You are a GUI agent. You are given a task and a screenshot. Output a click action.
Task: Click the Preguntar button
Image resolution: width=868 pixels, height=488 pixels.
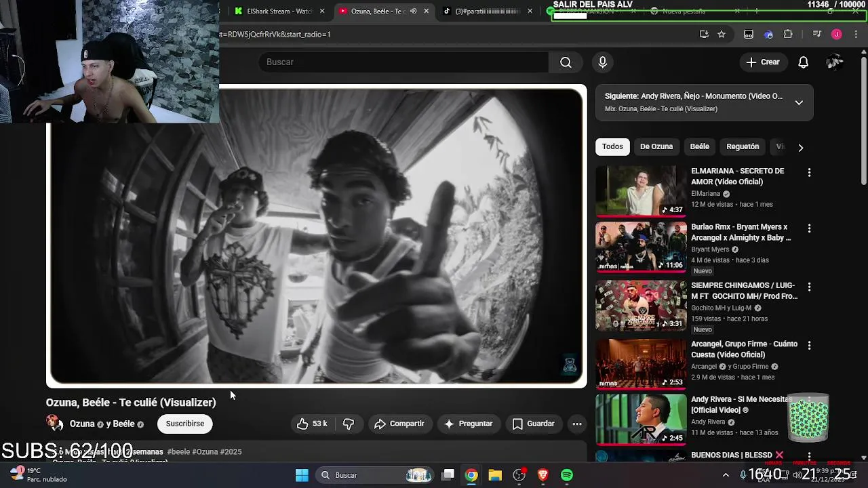[468, 424]
